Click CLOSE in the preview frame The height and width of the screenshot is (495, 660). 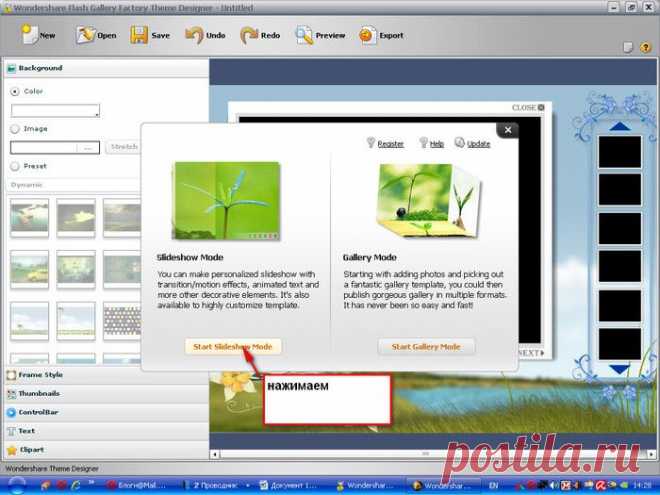[x=528, y=108]
